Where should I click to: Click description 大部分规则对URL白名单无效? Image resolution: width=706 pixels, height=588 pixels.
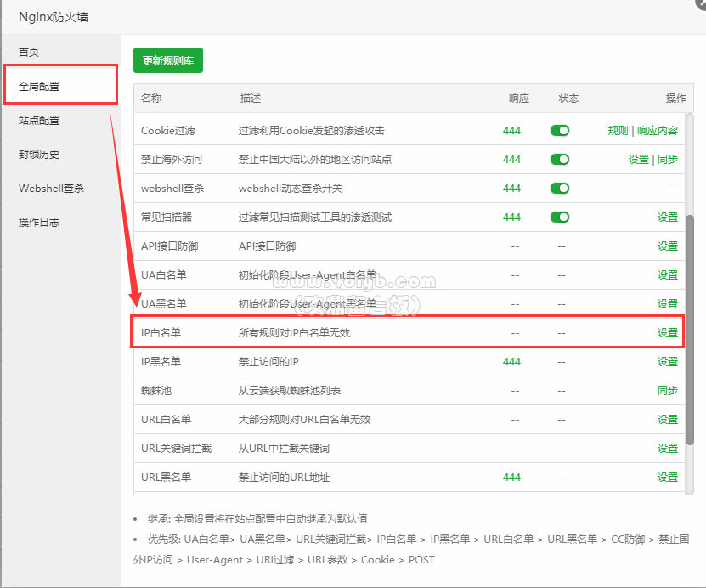304,419
